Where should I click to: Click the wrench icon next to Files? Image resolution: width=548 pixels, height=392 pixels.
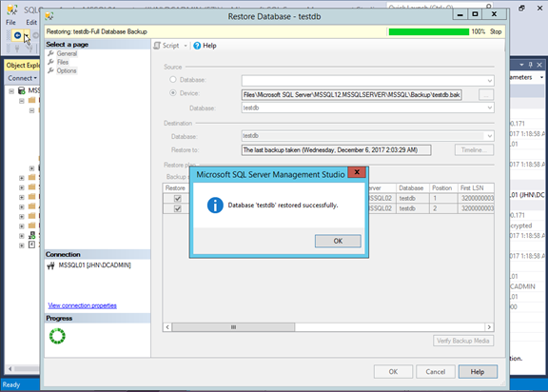[x=51, y=62]
